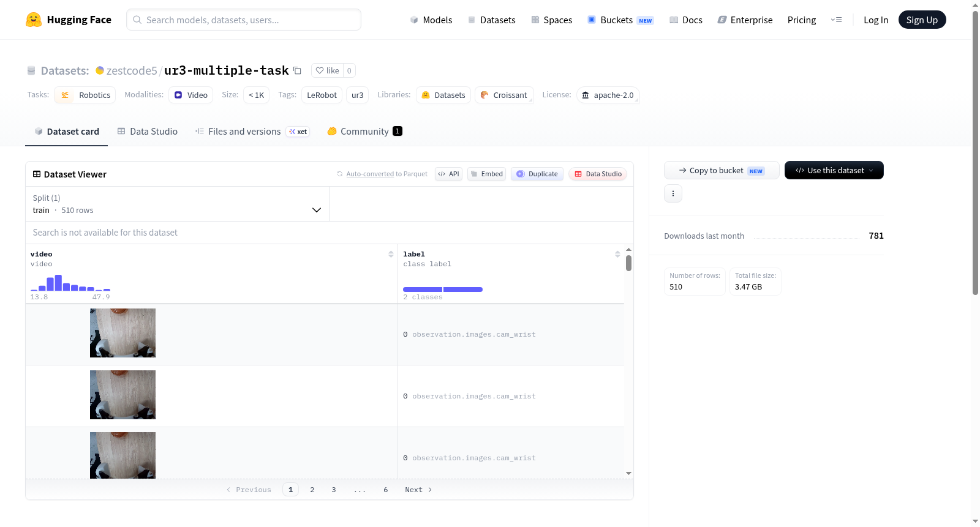The width and height of the screenshot is (980, 527).
Task: Go to page 2 of the viewer
Action: pyautogui.click(x=312, y=490)
